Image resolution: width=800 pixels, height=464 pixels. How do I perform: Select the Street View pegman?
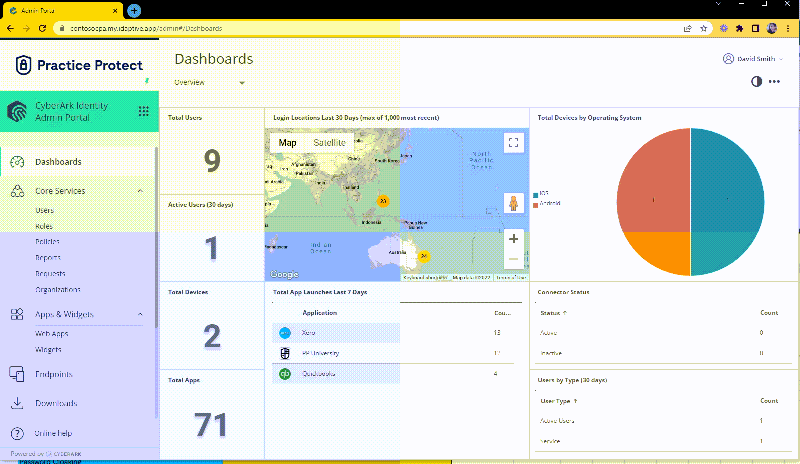coord(514,203)
